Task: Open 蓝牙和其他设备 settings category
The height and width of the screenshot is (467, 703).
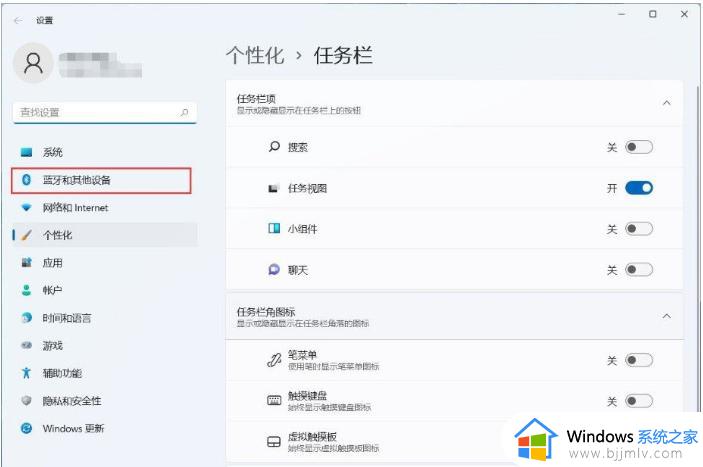Action: point(105,180)
